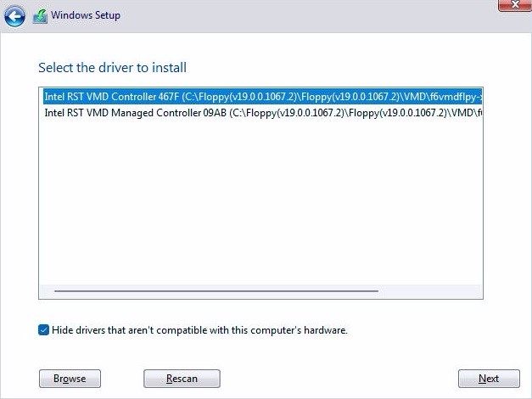Click the empty title bar area
Image resolution: width=532 pixels, height=399 pixels.
[x=297, y=15]
